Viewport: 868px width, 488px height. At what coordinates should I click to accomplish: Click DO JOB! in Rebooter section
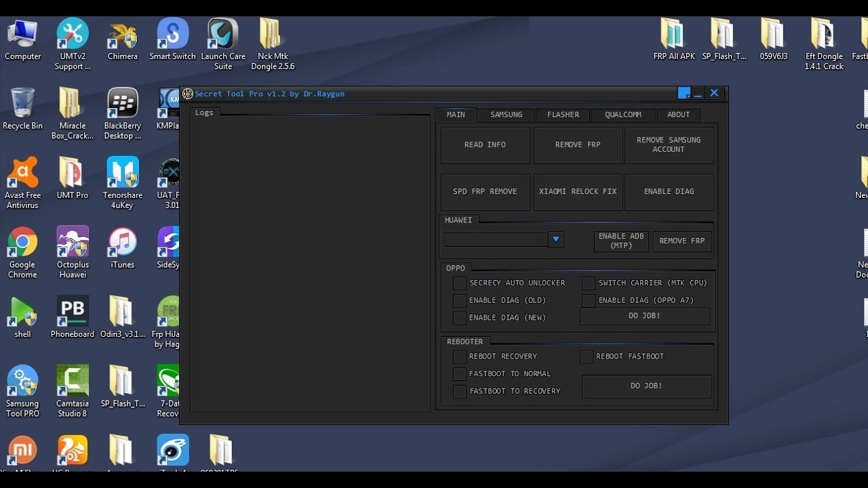tap(646, 386)
